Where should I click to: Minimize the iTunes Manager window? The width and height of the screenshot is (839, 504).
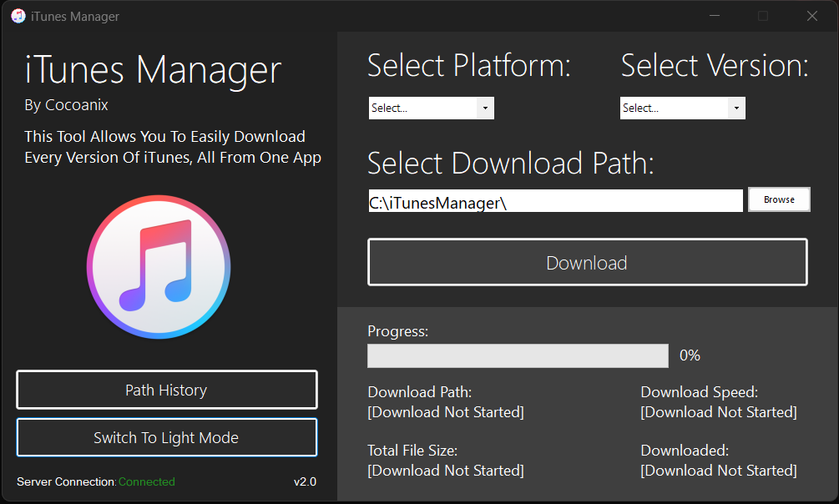[x=715, y=15]
